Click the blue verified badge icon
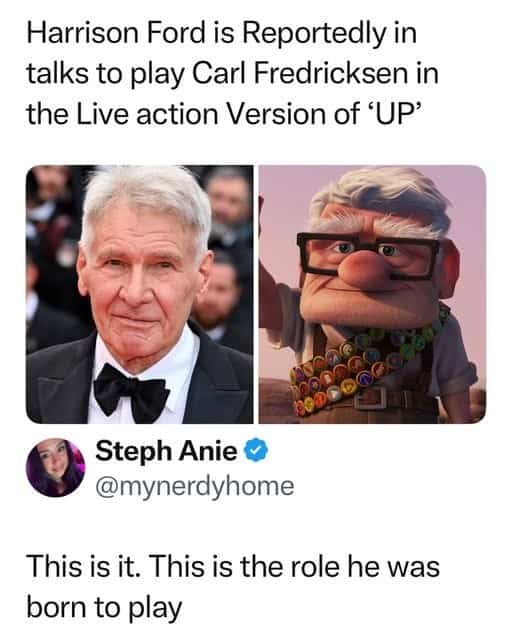The image size is (512, 640). [256, 451]
